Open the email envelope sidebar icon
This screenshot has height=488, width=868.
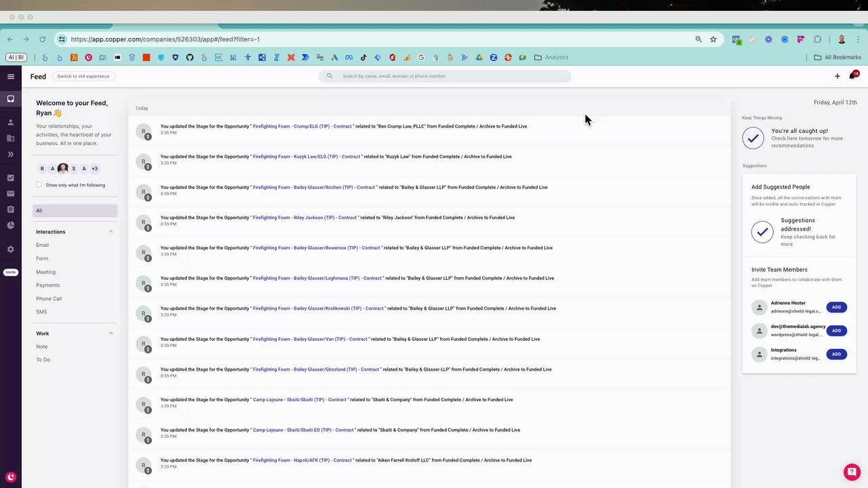(x=10, y=194)
